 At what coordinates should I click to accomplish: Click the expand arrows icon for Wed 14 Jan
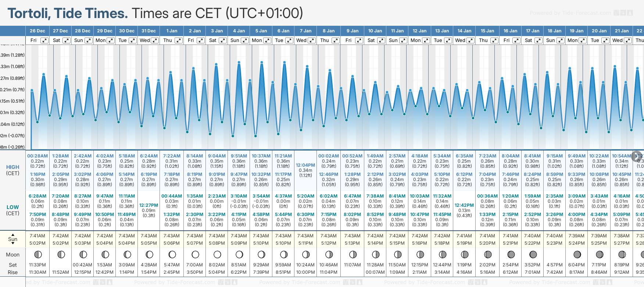pos(471,40)
